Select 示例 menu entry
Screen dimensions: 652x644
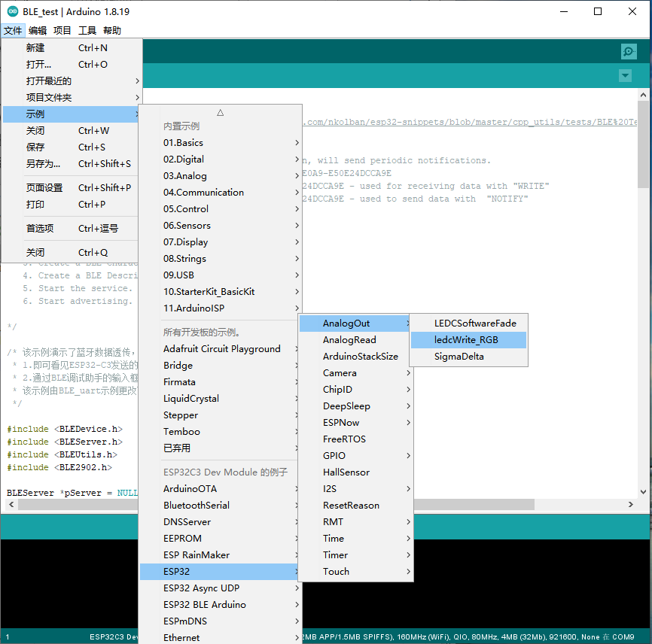pyautogui.click(x=71, y=114)
